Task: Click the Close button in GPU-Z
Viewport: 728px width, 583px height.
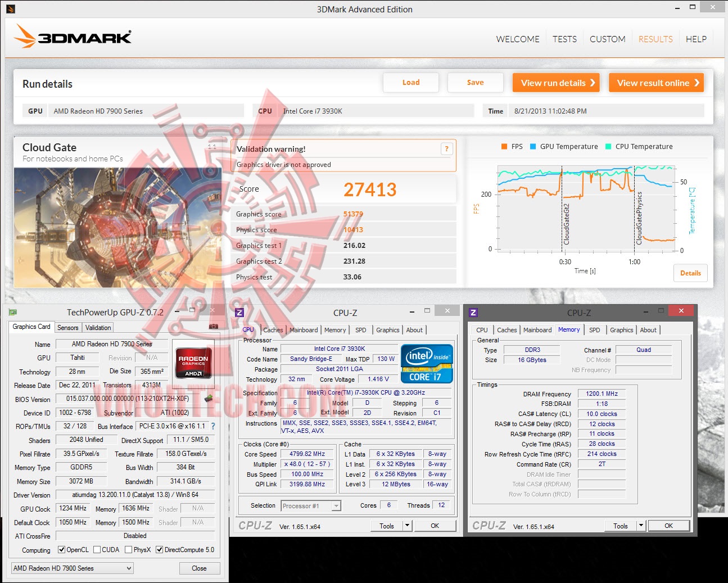Action: click(199, 568)
